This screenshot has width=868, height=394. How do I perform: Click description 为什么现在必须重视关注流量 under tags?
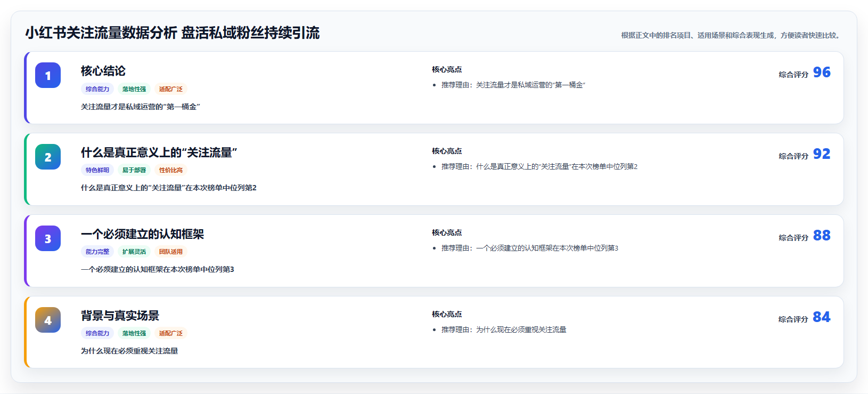point(129,351)
